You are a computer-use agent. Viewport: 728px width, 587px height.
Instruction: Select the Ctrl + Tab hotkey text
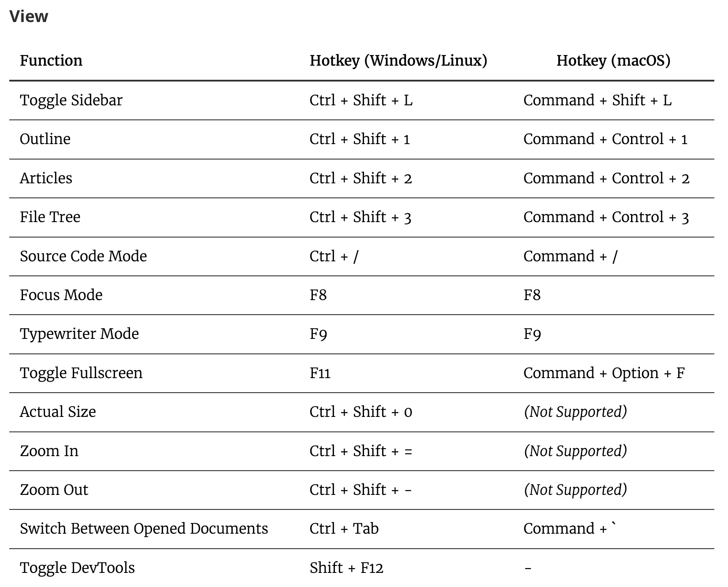[344, 528]
